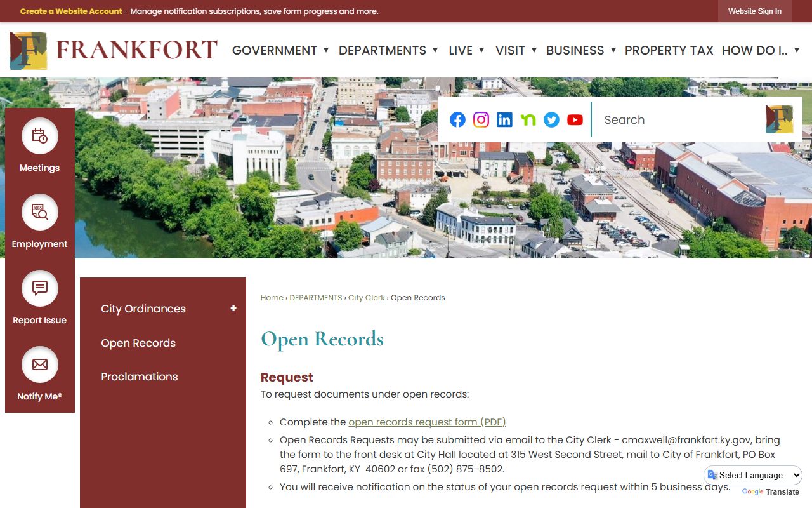Open the GOVERNMENT menu
This screenshot has height=508, width=812.
point(275,50)
